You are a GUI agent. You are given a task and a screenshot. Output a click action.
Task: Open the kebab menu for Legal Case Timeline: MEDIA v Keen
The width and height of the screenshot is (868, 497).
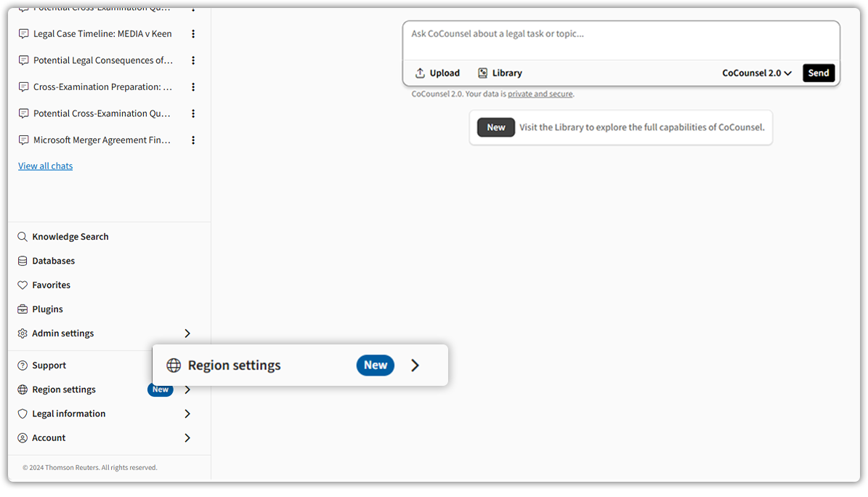(192, 33)
